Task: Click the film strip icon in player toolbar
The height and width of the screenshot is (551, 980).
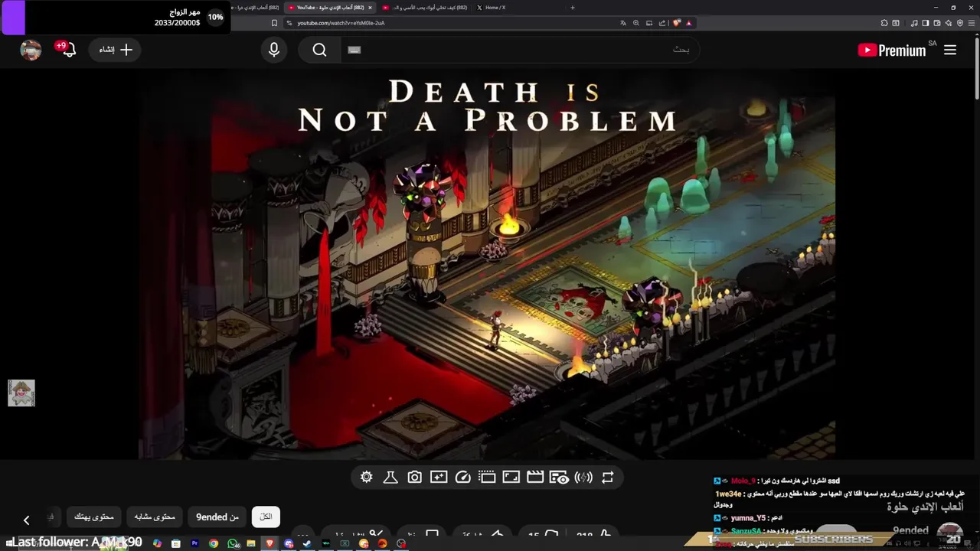Action: (x=487, y=478)
